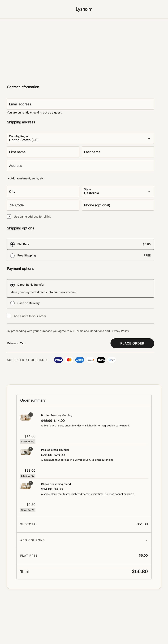The height and width of the screenshot is (644, 168).
Task: Open the Country/Region dropdown
Action: [80, 138]
